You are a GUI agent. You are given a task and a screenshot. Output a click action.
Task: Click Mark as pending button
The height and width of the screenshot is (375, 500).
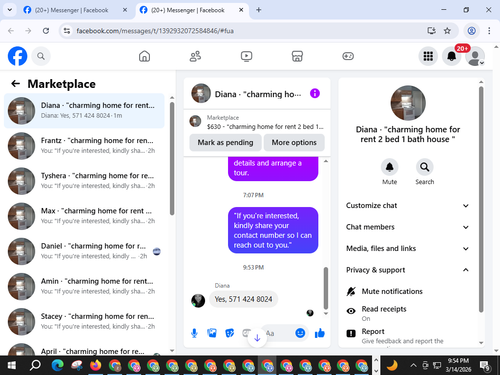click(225, 142)
